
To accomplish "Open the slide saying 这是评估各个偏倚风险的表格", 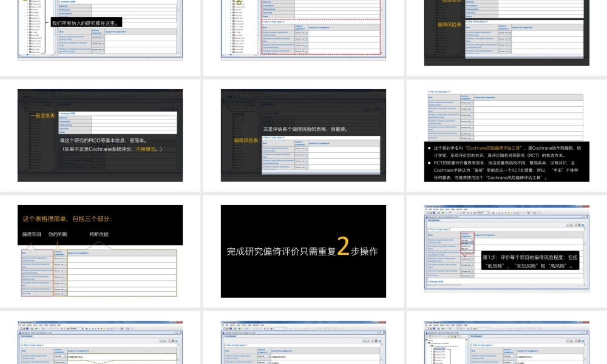I will (303, 135).
